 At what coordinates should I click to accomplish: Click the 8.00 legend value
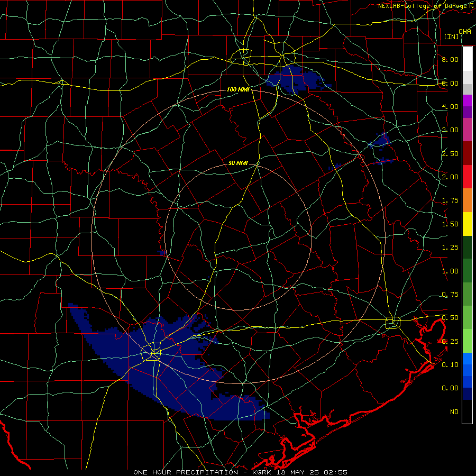pyautogui.click(x=450, y=59)
